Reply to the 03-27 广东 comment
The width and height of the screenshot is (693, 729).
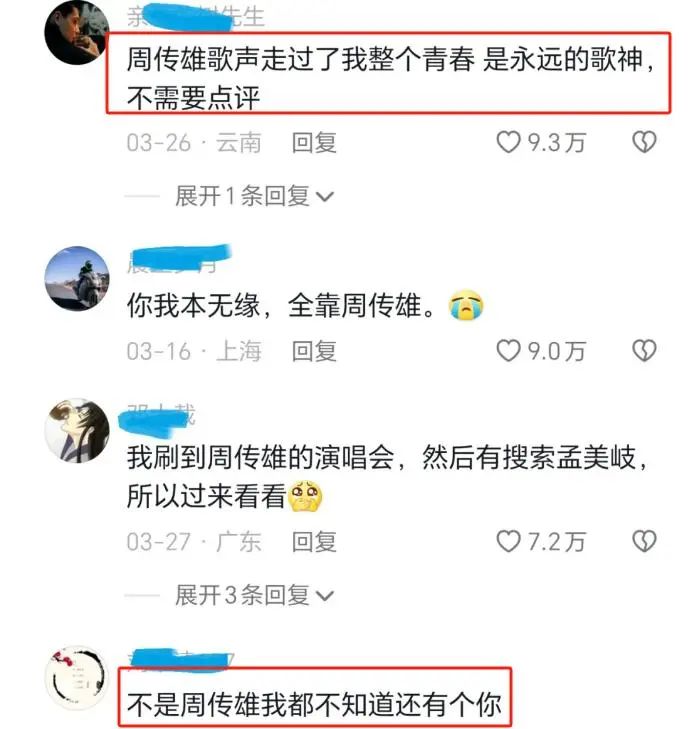314,542
